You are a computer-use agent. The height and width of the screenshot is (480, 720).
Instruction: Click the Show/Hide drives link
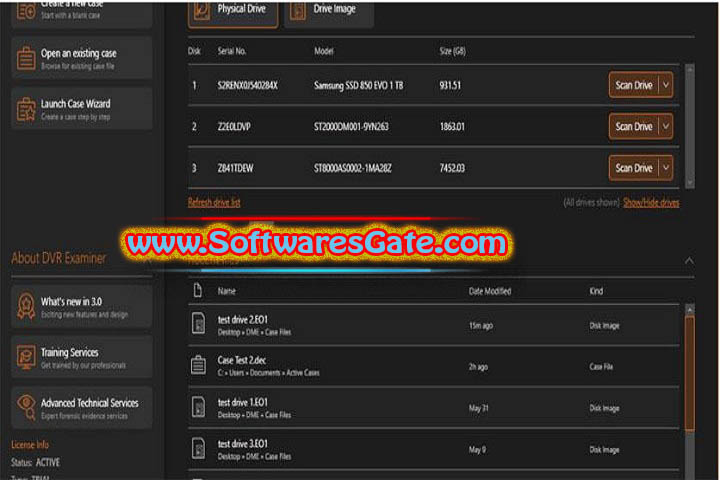coord(651,203)
